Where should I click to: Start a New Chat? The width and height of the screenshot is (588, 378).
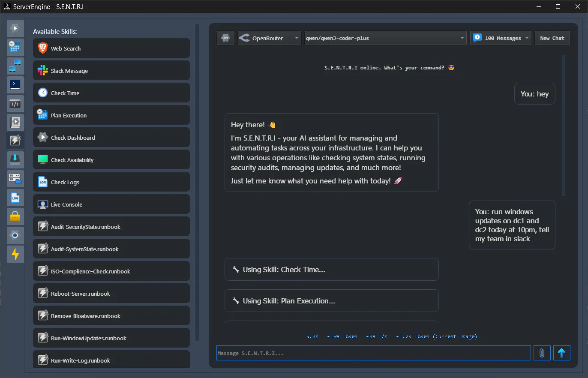552,38
